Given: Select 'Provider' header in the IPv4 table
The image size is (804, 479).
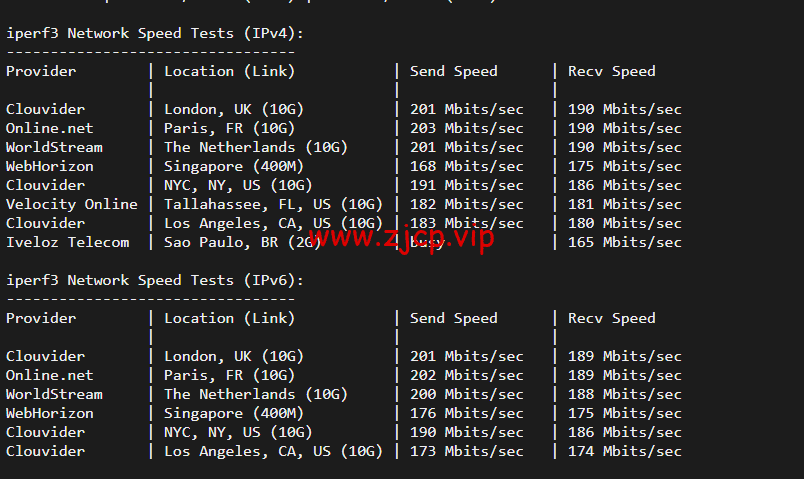Looking at the screenshot, I should tap(41, 71).
